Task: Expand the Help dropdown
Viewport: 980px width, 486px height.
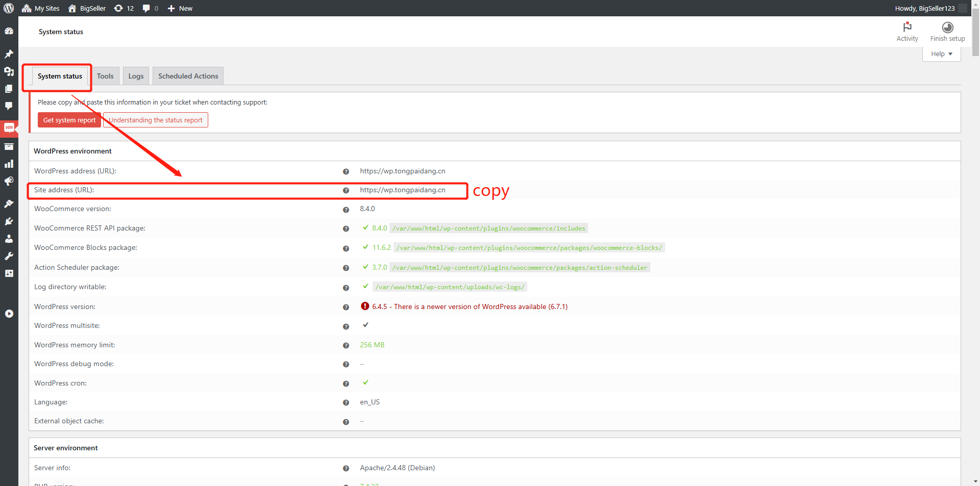Action: (941, 54)
